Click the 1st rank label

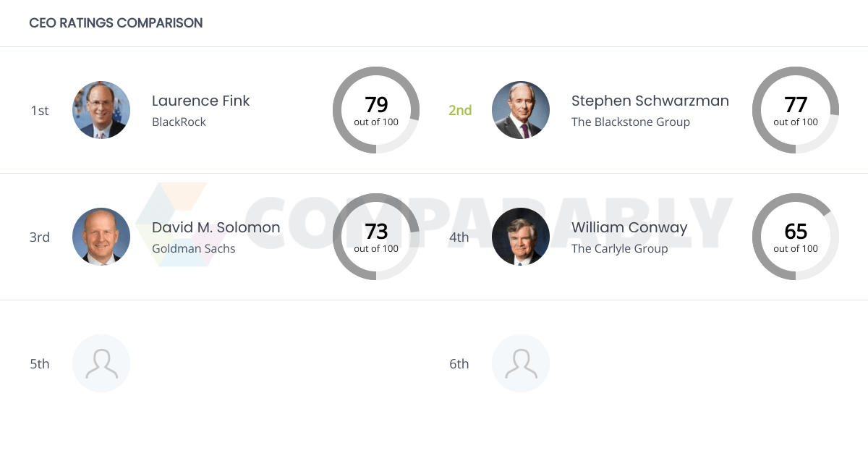40,110
